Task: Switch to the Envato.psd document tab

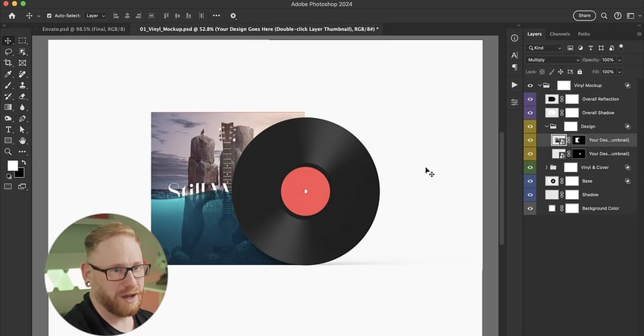Action: [x=83, y=29]
